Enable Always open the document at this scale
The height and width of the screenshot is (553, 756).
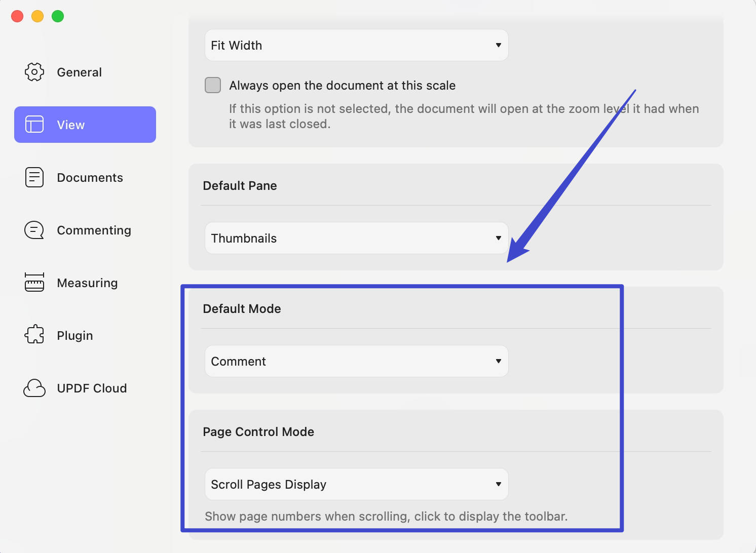[x=213, y=85]
